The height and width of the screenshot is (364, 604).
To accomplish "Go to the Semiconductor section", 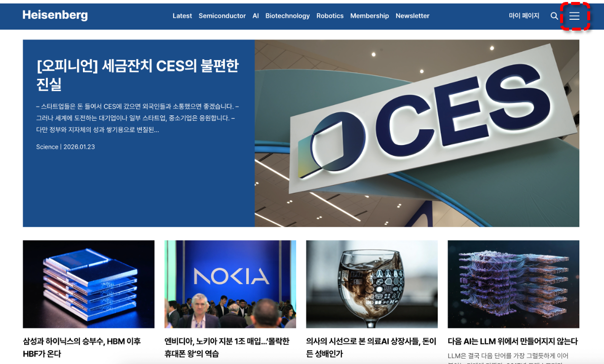I will 222,16.
